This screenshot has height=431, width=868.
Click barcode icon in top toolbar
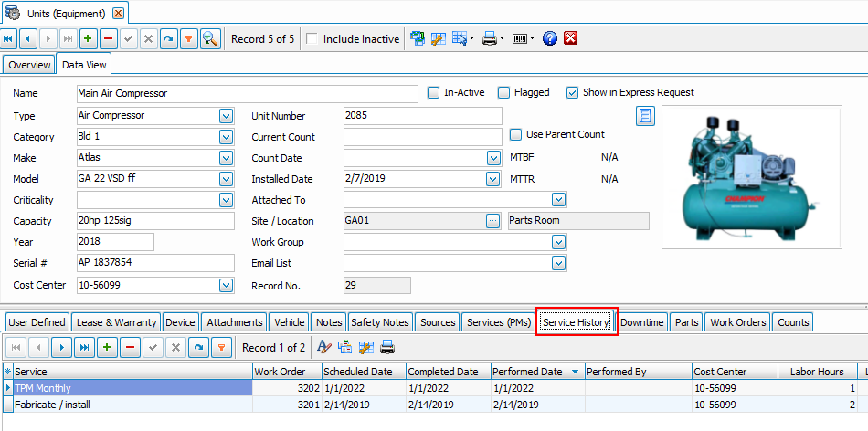point(520,38)
